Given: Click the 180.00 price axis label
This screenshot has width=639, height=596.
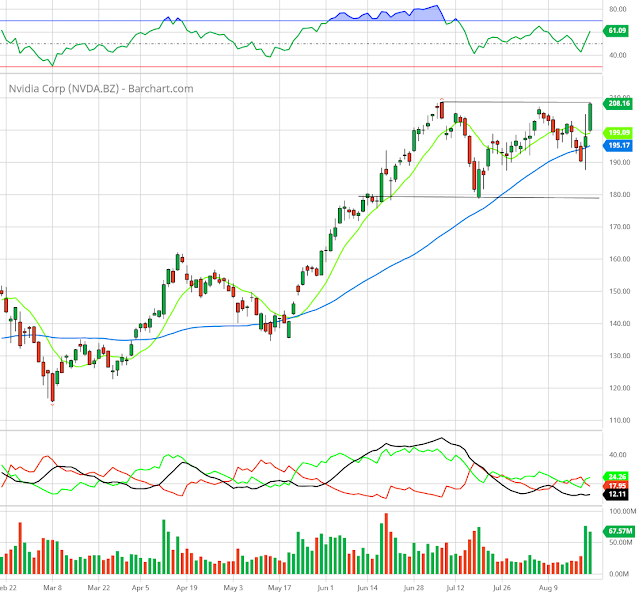Looking at the screenshot, I should tap(619, 194).
